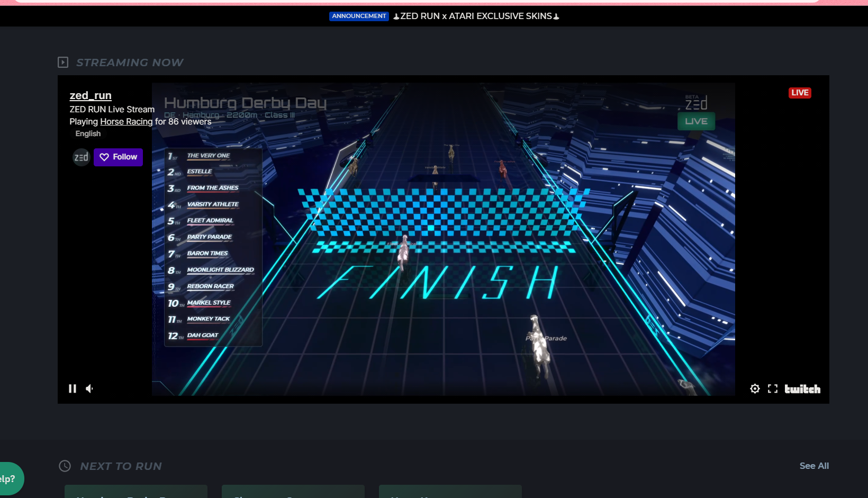Click 'ESTELLE' in the leaderboard
868x498 pixels.
[200, 172]
